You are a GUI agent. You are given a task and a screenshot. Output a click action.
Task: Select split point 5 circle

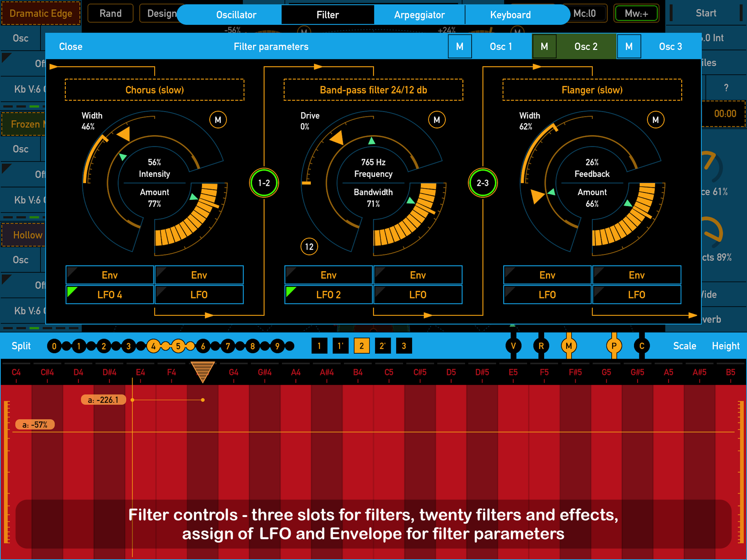coord(178,346)
